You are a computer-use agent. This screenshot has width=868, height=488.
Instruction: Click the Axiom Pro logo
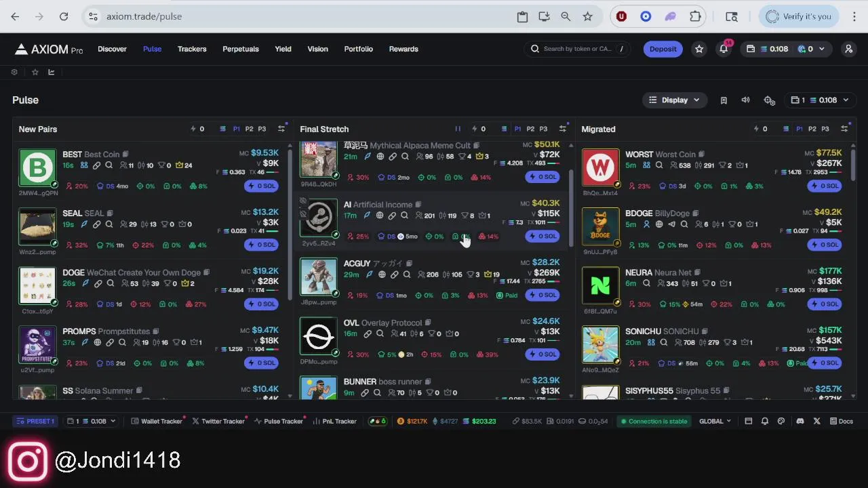pos(49,49)
